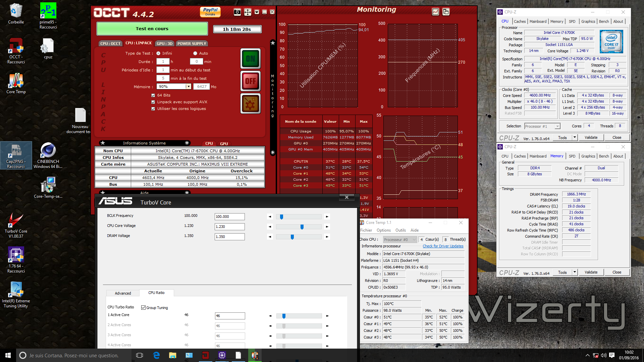Open the Aide menu in Core Temp

point(415,230)
